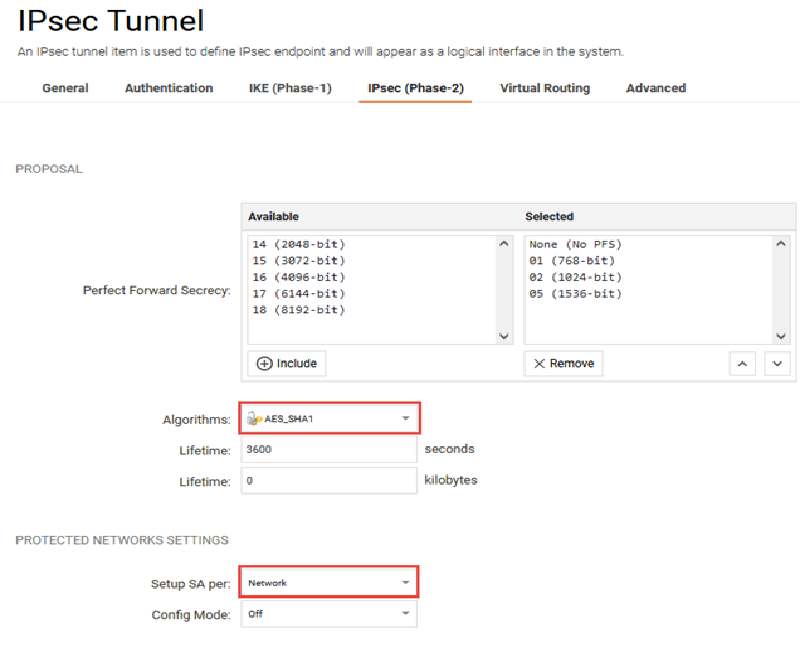This screenshot has height=649, width=800.
Task: Move selected PFS group down
Action: 777,364
